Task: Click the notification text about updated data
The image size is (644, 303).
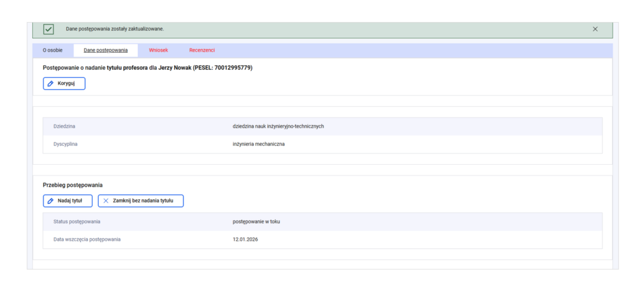Action: click(x=114, y=29)
